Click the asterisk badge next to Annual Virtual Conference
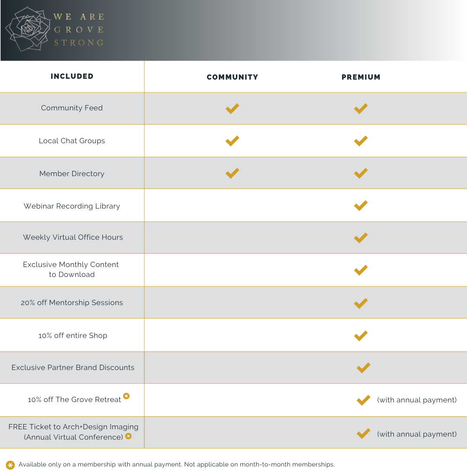This screenshot has height=476, width=467. [x=128, y=436]
